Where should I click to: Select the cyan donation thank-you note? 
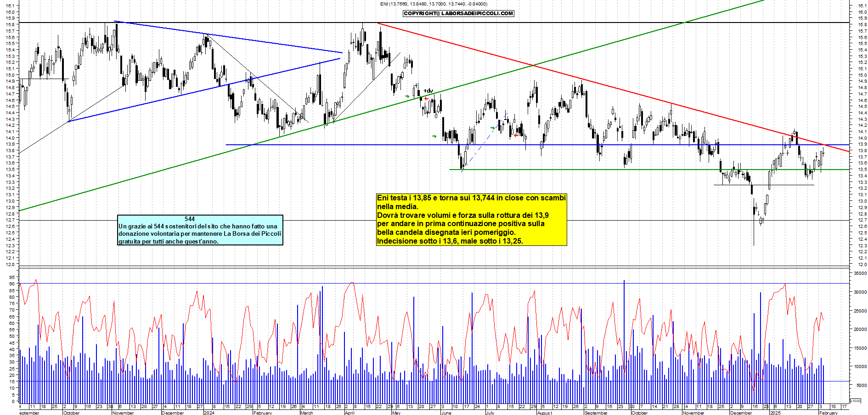[x=200, y=230]
